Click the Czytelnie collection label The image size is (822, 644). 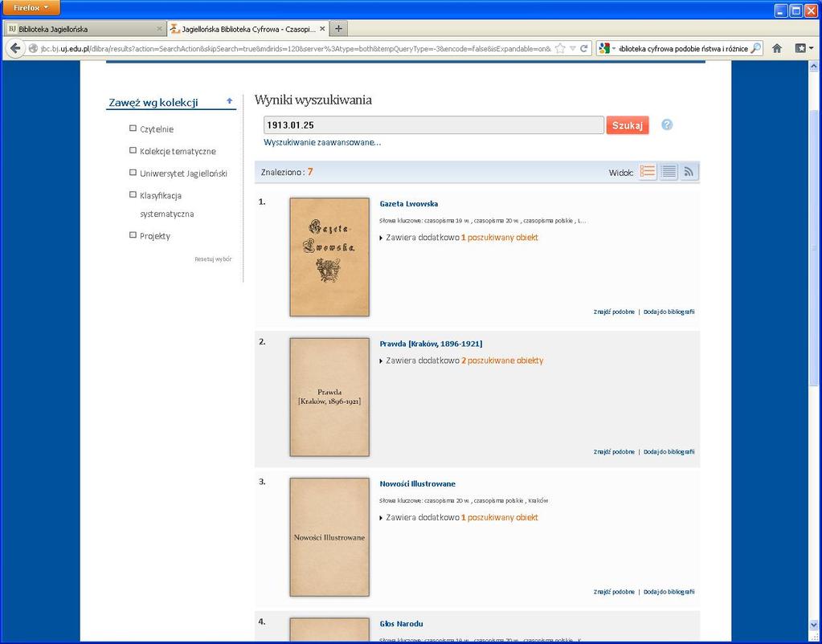coord(156,129)
